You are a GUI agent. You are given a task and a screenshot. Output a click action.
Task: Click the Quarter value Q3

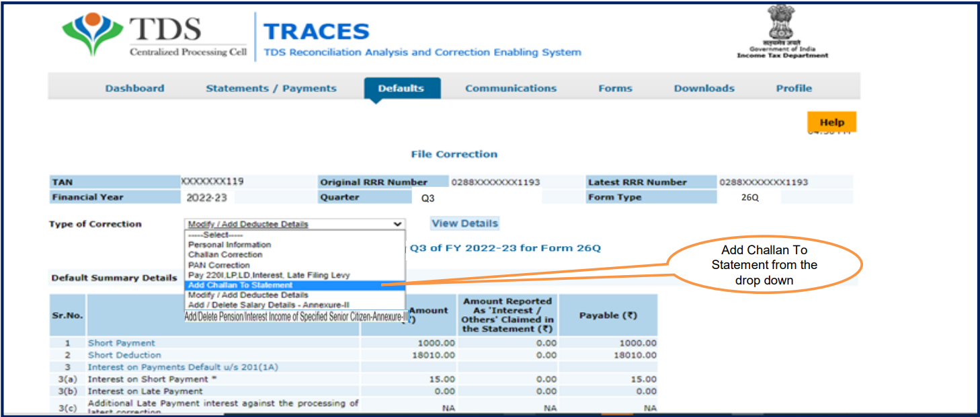428,198
